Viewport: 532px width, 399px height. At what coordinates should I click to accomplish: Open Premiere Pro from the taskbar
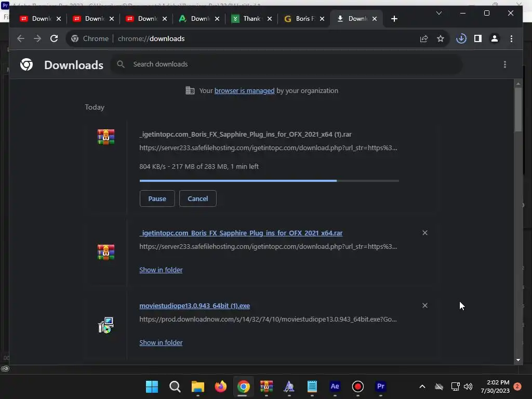381,387
